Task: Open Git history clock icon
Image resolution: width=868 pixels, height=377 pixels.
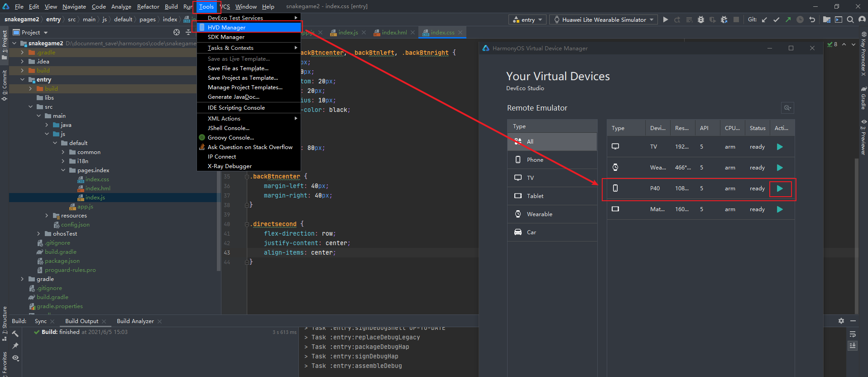Action: click(800, 19)
